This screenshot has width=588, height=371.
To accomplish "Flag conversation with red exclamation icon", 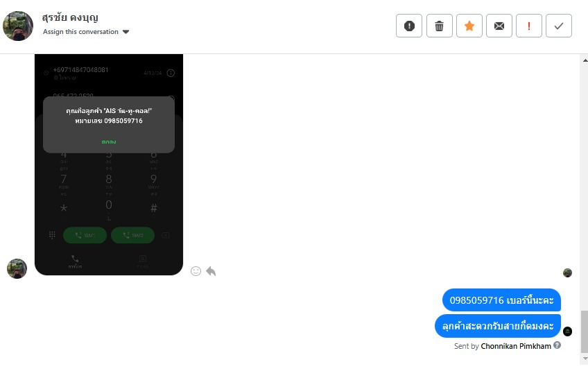I will [x=529, y=26].
